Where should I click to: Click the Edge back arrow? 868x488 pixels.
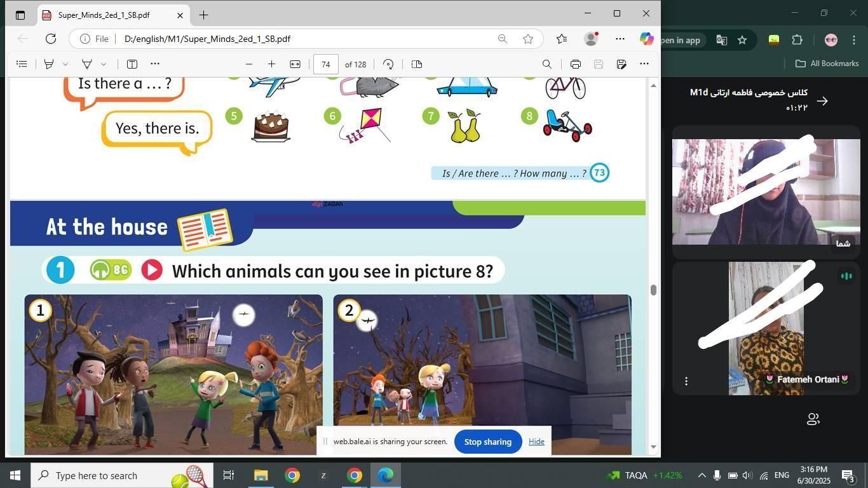pos(23,39)
